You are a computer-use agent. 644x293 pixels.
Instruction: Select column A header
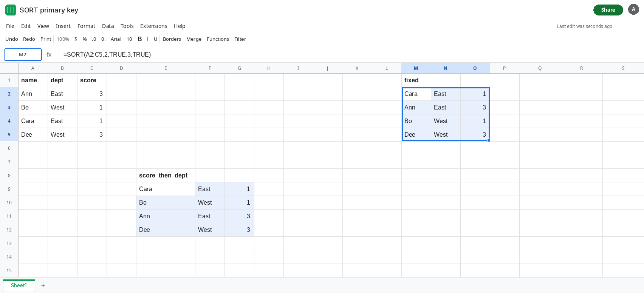point(33,68)
